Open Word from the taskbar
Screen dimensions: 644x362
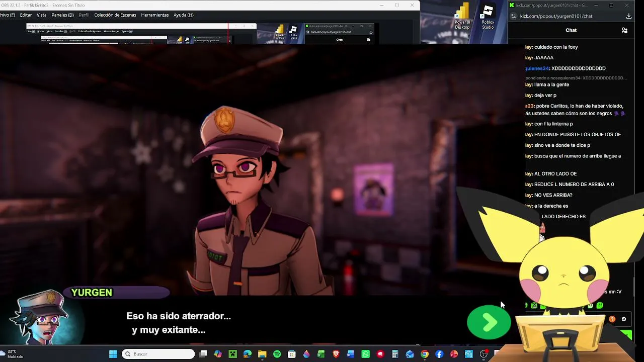point(350,354)
